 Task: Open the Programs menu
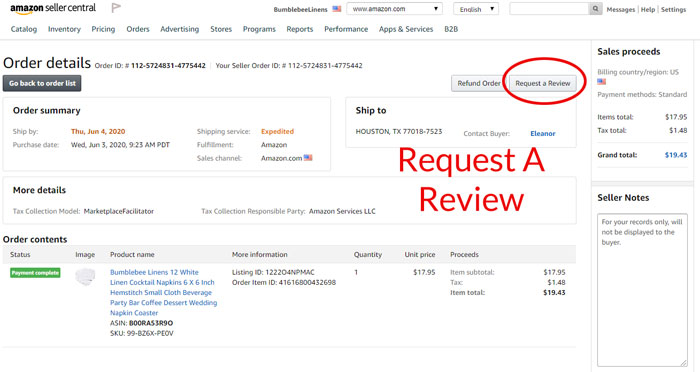click(259, 29)
